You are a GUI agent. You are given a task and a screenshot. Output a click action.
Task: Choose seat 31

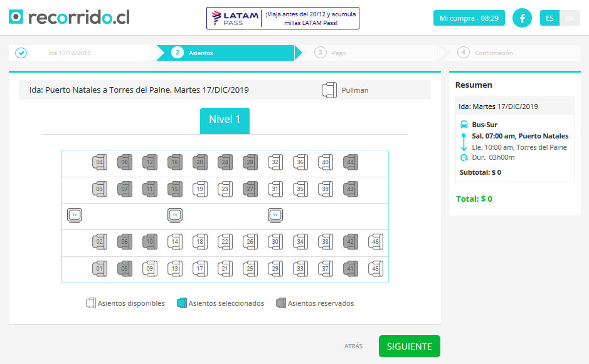(x=275, y=189)
